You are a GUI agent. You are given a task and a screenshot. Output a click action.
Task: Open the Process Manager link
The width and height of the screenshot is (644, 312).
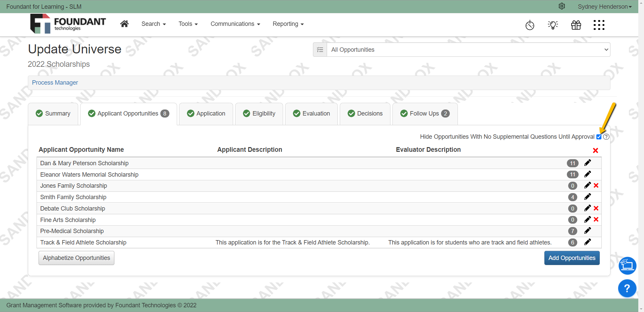(55, 82)
